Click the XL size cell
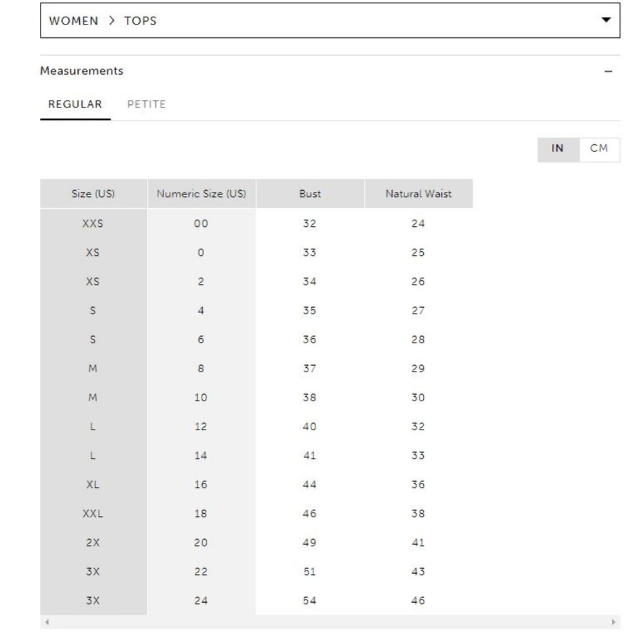This screenshot has width=644, height=644. pos(93,485)
